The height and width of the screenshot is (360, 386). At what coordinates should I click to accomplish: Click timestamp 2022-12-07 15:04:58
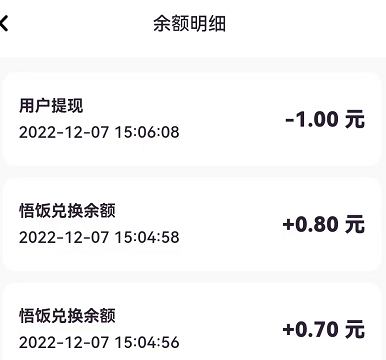99,238
